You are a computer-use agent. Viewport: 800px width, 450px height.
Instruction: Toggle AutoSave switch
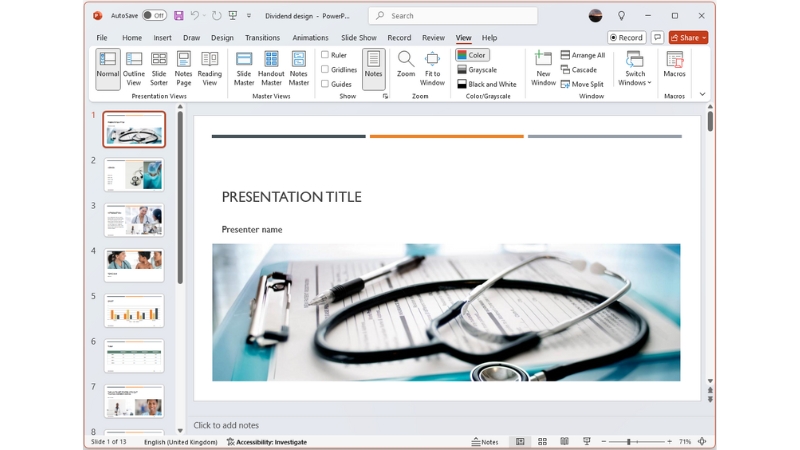154,16
